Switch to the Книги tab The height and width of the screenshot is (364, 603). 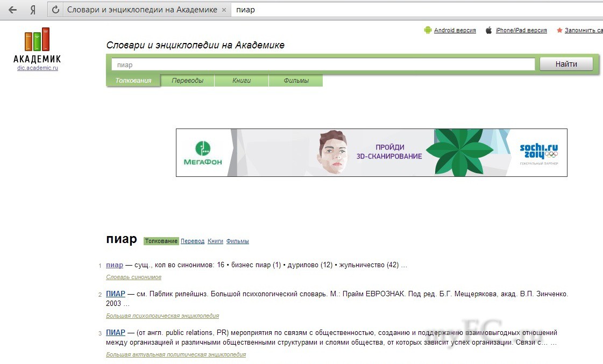pos(242,81)
